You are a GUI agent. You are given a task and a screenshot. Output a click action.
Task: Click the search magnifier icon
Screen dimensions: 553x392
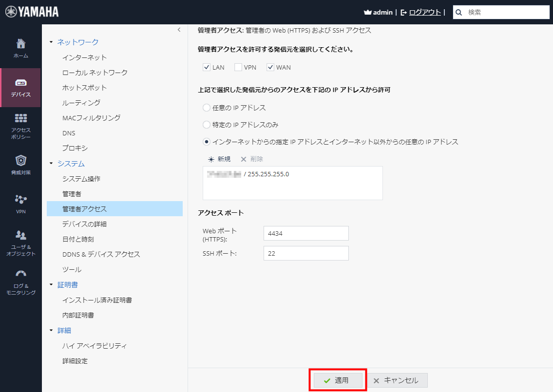[x=458, y=12]
